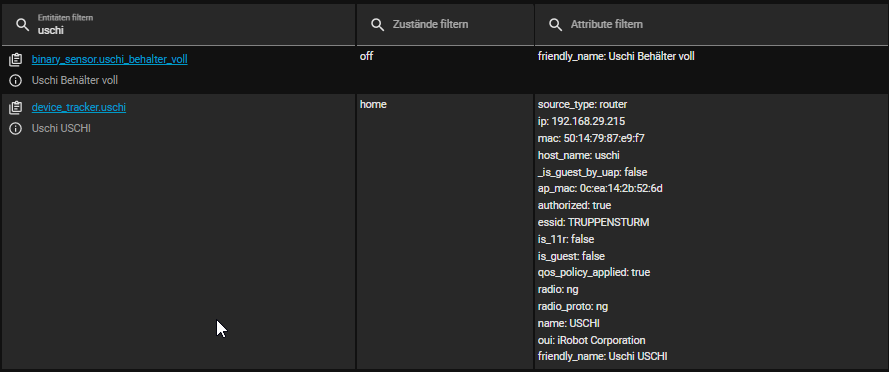The height and width of the screenshot is (372, 889).
Task: Open info icon beside Uschi USCHI
Action: [x=16, y=129]
